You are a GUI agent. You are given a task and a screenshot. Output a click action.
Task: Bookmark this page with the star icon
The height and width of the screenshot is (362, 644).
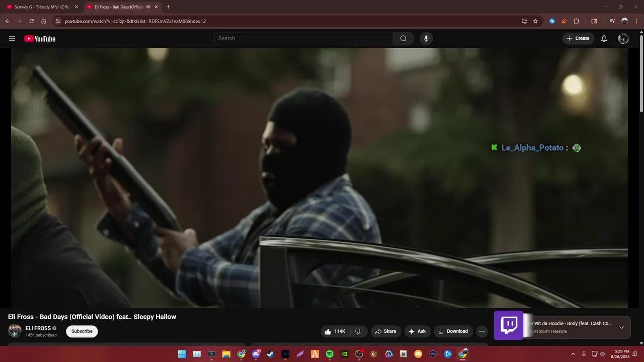coord(535,21)
